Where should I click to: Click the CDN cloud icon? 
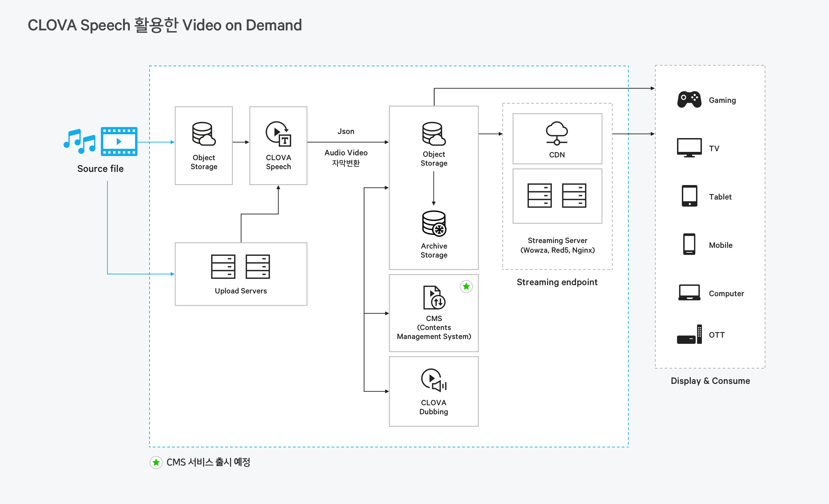coord(557,133)
